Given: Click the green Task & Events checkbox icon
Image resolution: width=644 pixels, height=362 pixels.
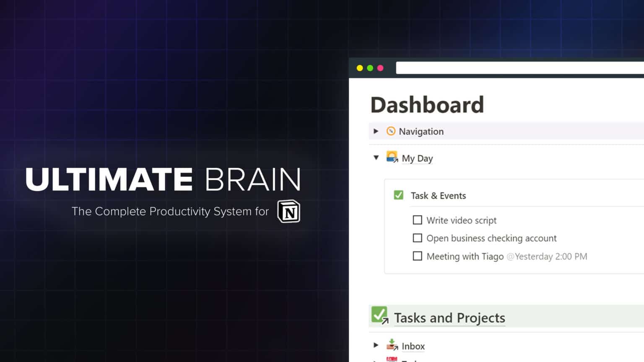Looking at the screenshot, I should click(398, 195).
